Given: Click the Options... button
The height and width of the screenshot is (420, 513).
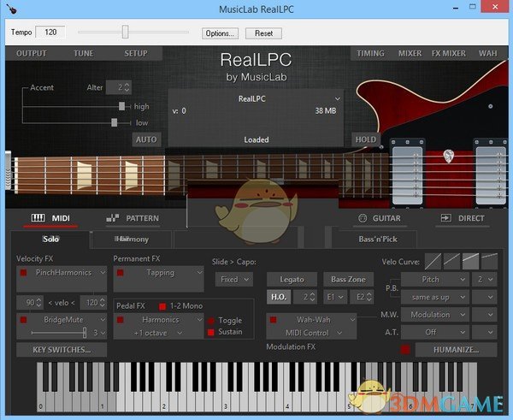Looking at the screenshot, I should pos(220,33).
